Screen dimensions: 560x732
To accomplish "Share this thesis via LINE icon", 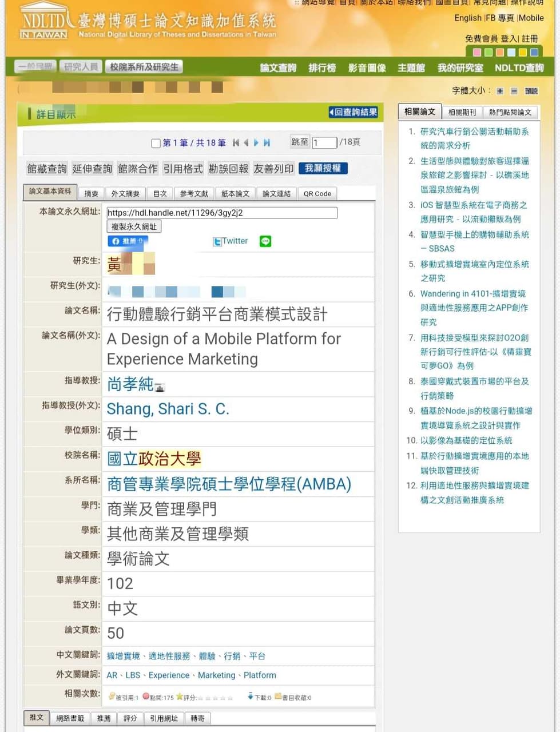I will click(x=265, y=241).
